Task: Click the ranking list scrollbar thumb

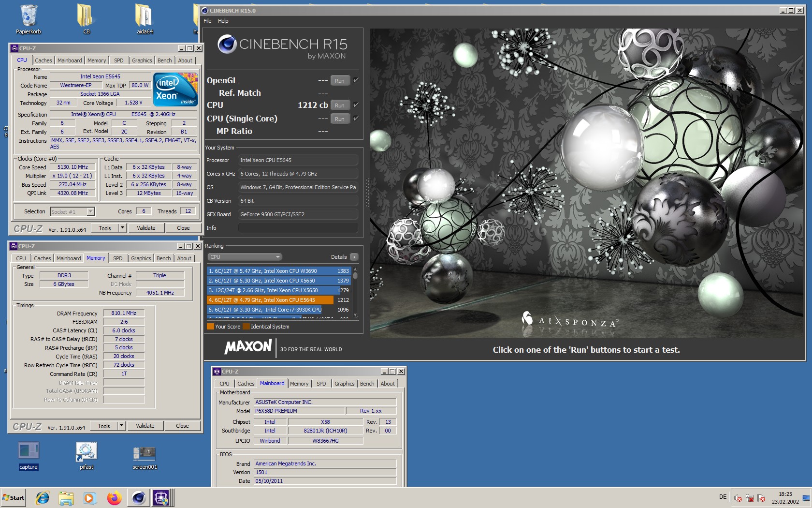Action: point(355,276)
